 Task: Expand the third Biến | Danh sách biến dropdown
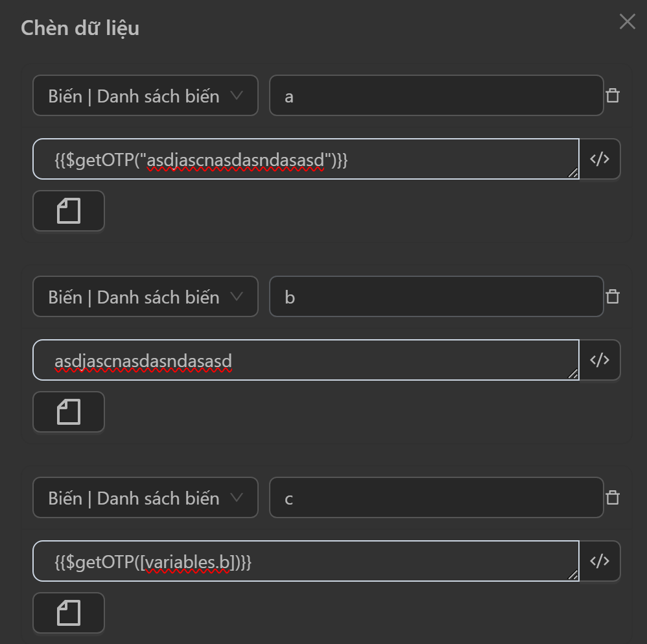pyautogui.click(x=145, y=498)
